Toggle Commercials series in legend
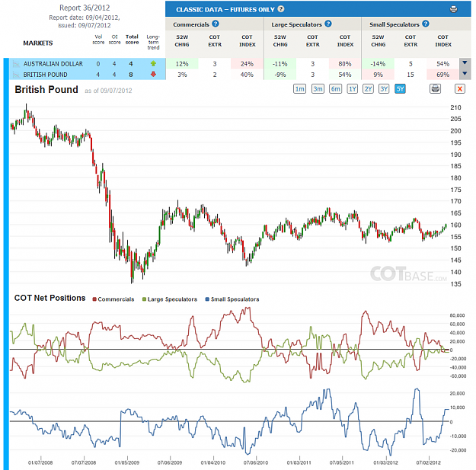The image size is (476, 470). [x=113, y=299]
